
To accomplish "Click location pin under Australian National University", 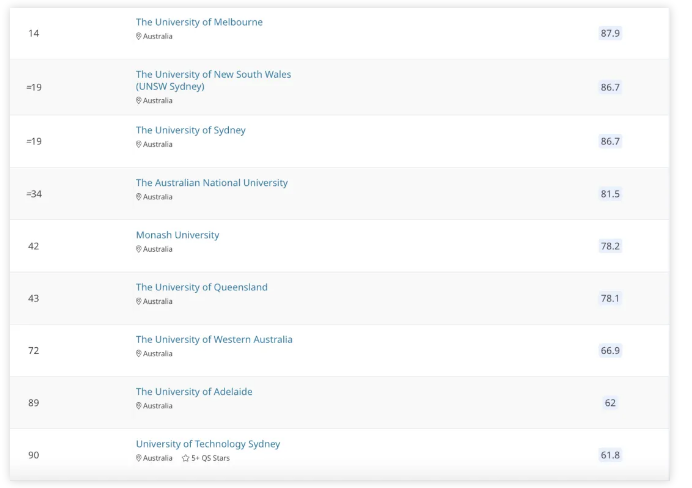I will pyautogui.click(x=139, y=197).
